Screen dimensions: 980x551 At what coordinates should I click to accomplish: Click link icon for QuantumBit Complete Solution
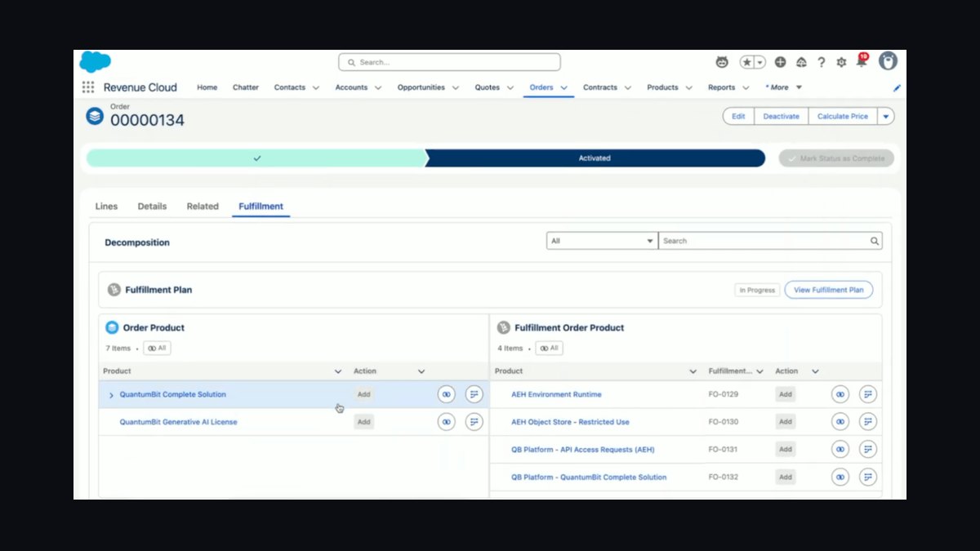click(446, 394)
